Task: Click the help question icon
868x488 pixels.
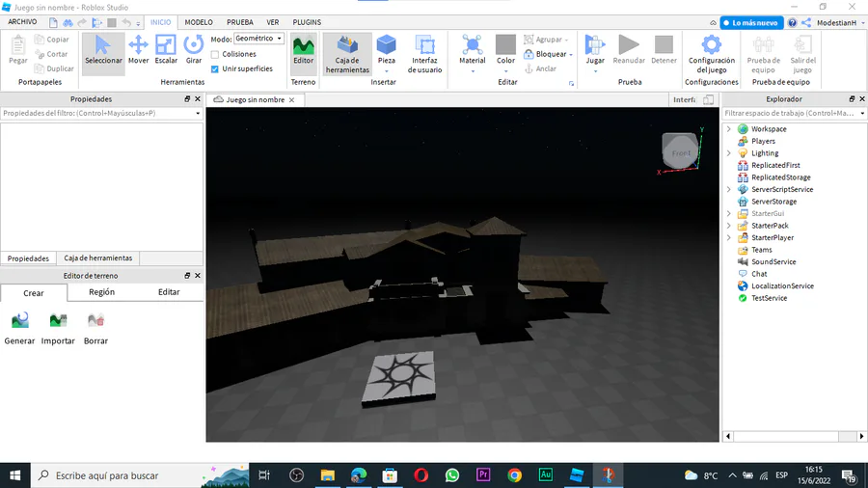Action: tap(792, 23)
